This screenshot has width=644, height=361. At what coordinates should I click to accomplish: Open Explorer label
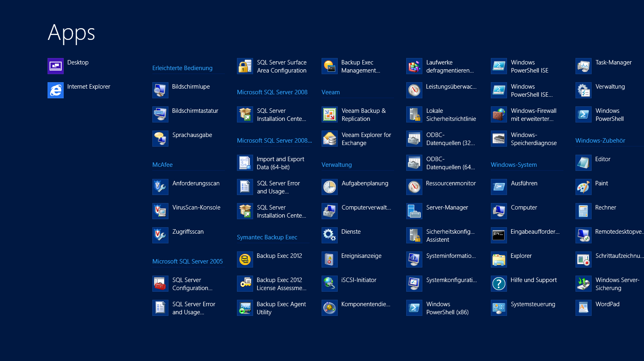click(521, 256)
